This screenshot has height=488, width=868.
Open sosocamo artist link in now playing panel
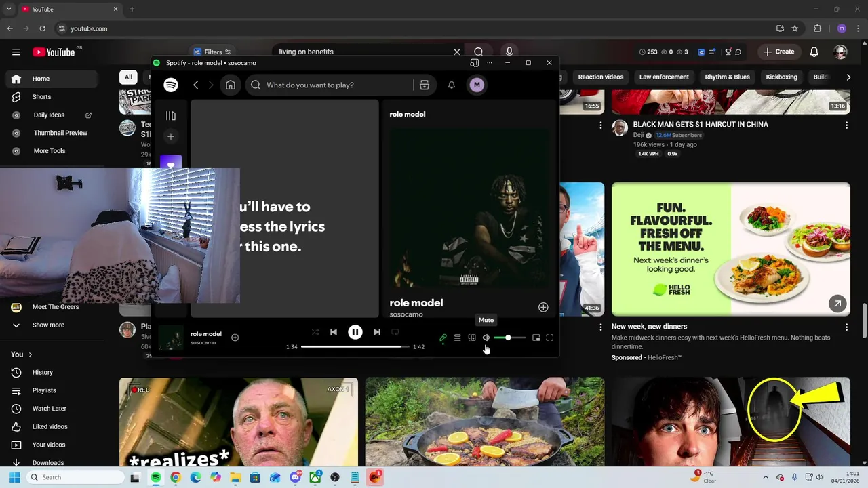(x=406, y=314)
